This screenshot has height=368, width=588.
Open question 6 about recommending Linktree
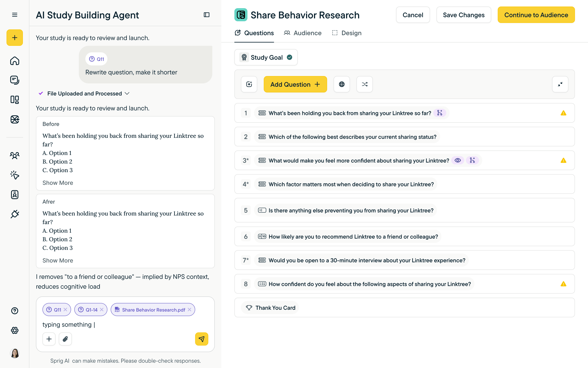(404, 236)
